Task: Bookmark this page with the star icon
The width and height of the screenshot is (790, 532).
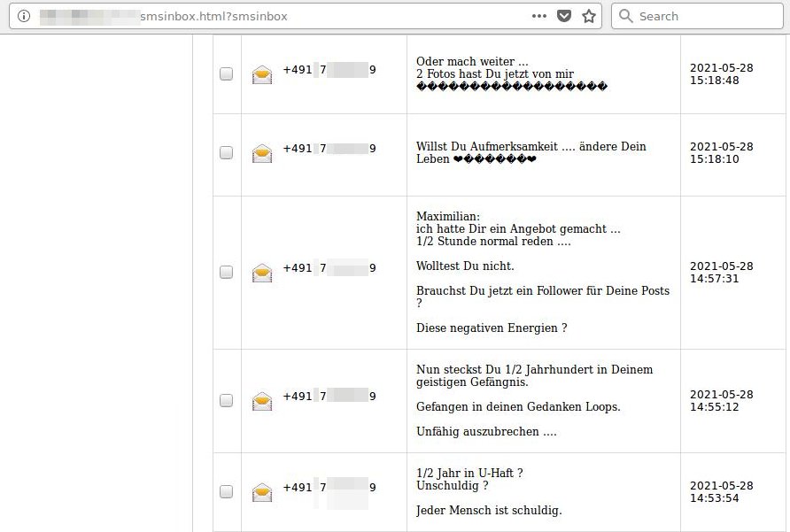Action: [x=588, y=16]
